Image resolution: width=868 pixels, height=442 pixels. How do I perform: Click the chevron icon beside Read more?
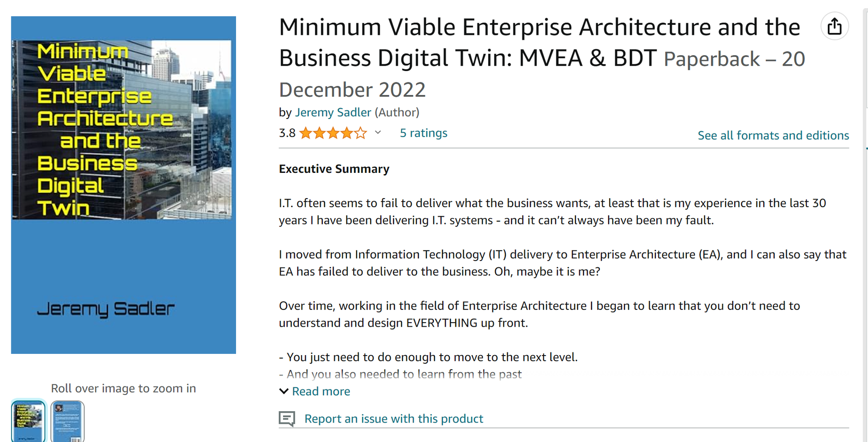pos(283,391)
